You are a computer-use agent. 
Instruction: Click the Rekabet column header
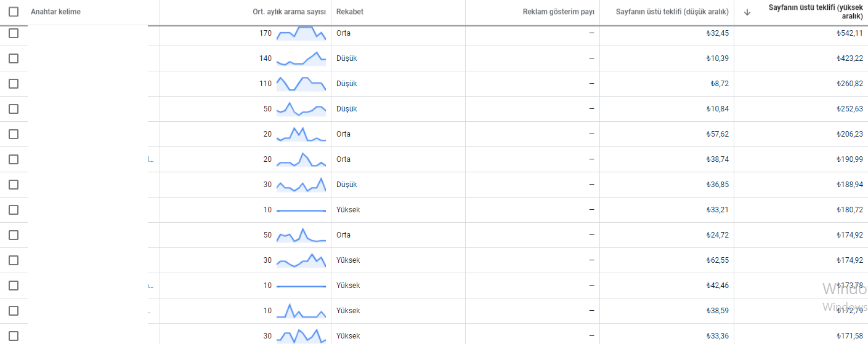coord(350,12)
